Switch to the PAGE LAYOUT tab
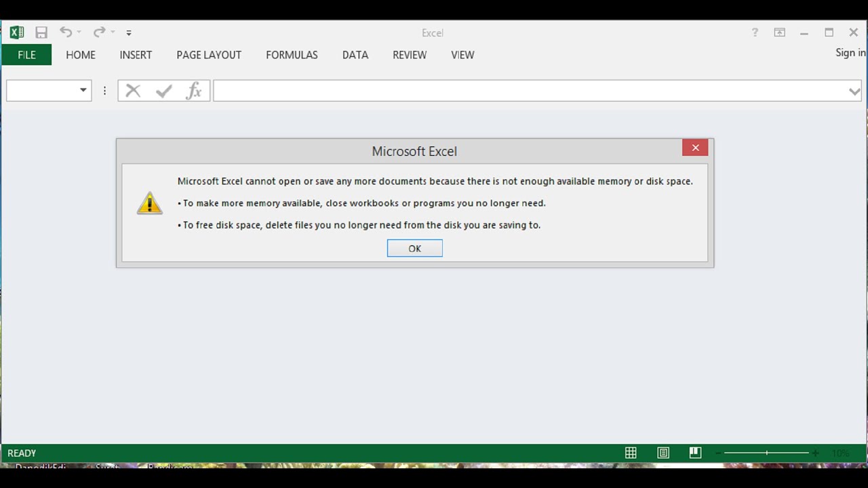 [209, 55]
